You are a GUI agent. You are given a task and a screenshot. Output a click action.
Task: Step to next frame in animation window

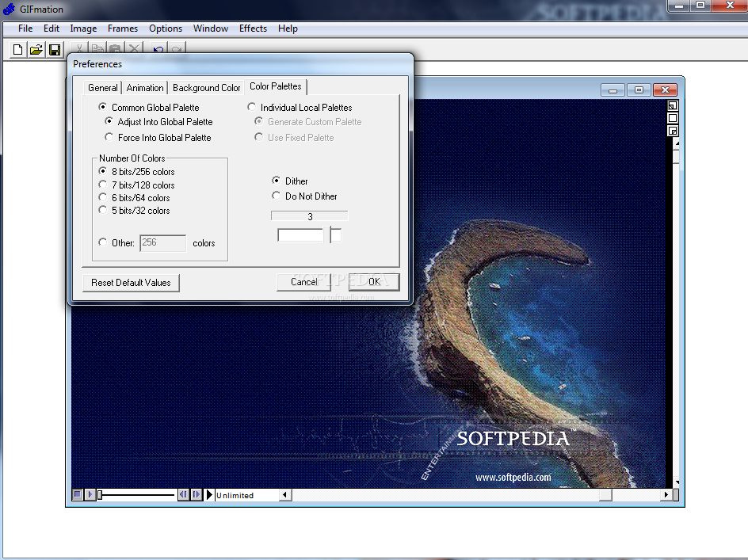pyautogui.click(x=196, y=494)
